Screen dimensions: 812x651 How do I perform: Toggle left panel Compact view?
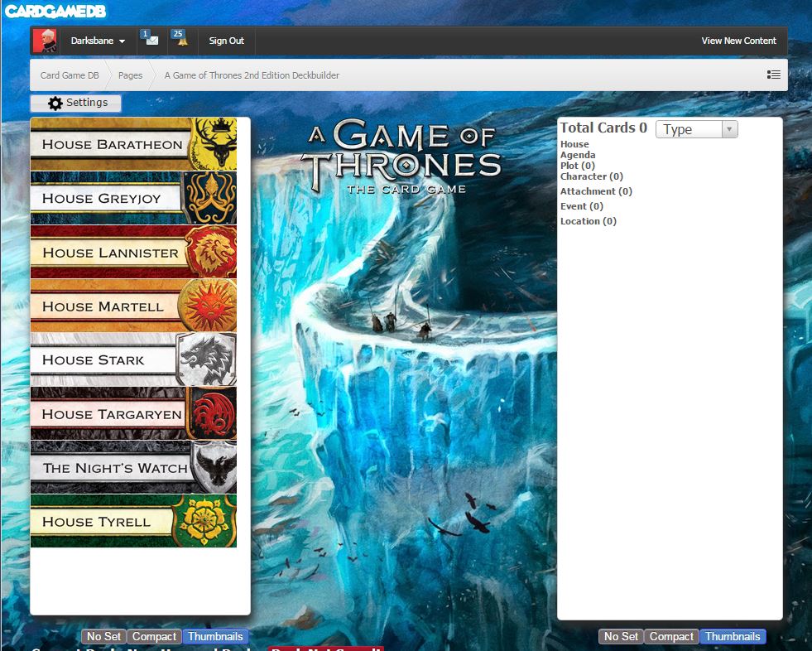point(154,636)
